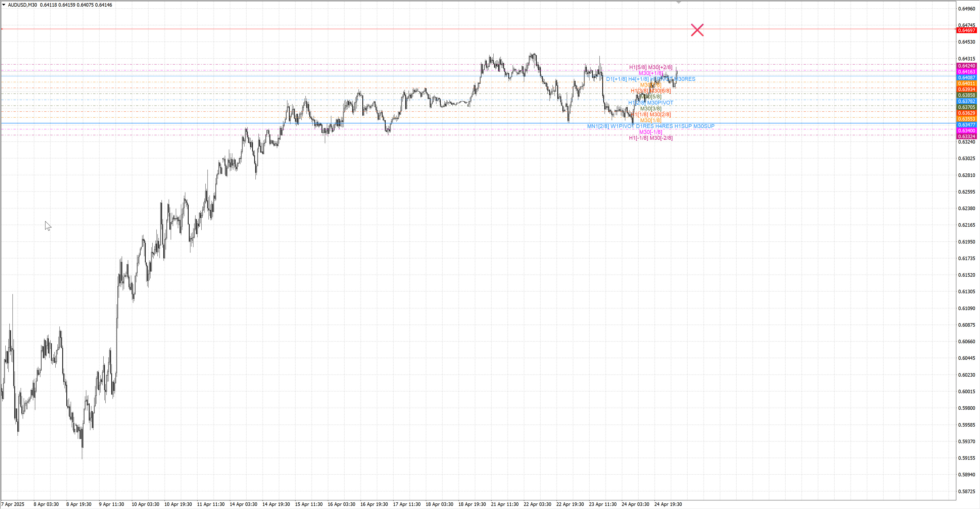This screenshot has height=509, width=980.
Task: Click the 'M30[-1/8]' magenta level label
Action: click(651, 132)
